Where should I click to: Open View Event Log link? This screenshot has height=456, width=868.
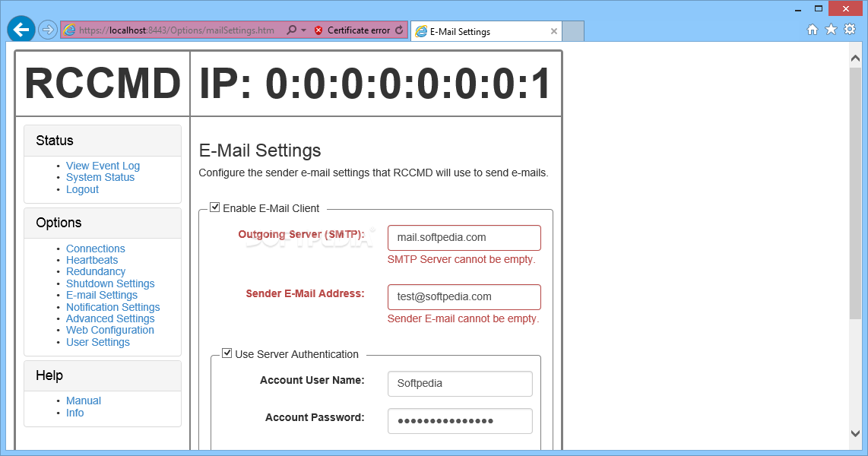click(103, 166)
